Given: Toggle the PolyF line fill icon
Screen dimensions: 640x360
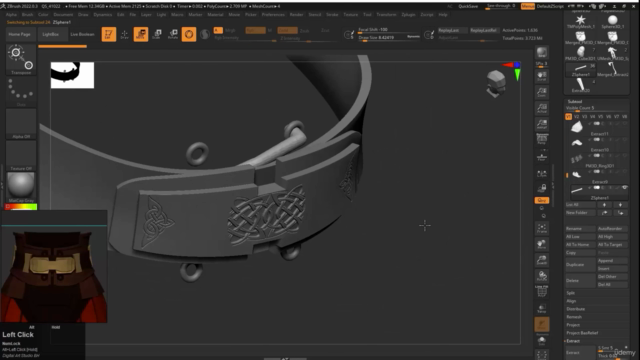Looking at the screenshot, I should (542, 292).
